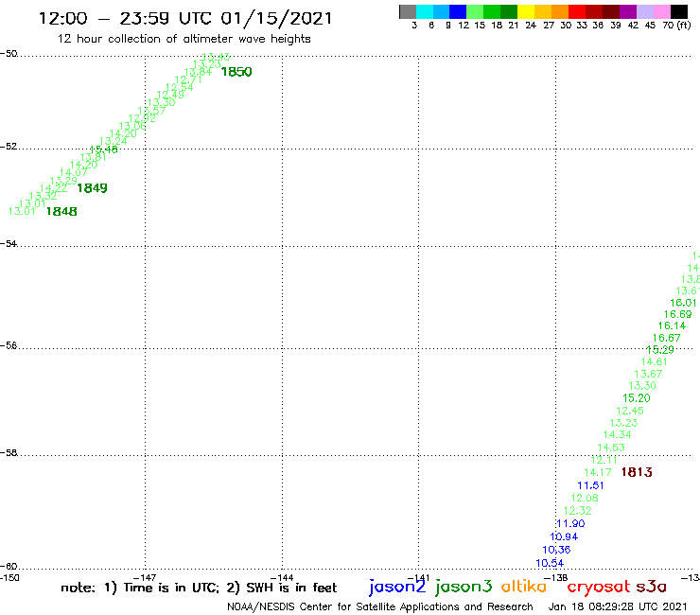This screenshot has width=700, height=615.
Task: Select the time label 1848
Action: coord(61,211)
